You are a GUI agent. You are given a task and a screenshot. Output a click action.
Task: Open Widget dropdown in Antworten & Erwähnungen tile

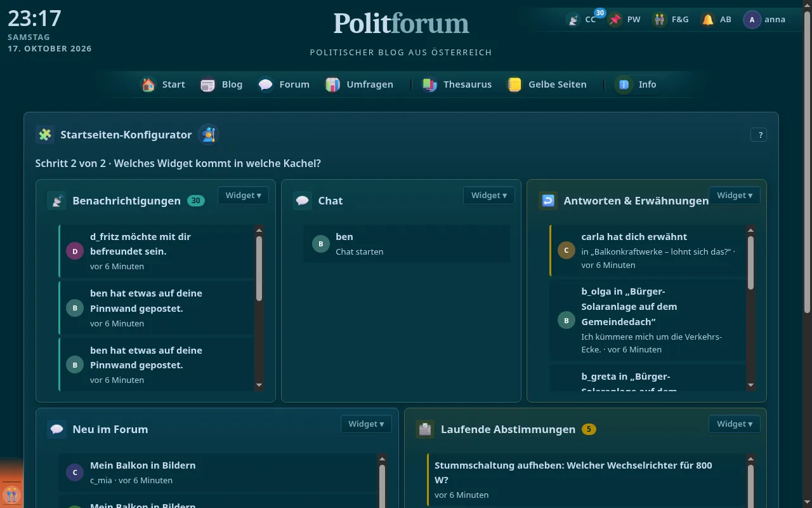click(x=734, y=196)
